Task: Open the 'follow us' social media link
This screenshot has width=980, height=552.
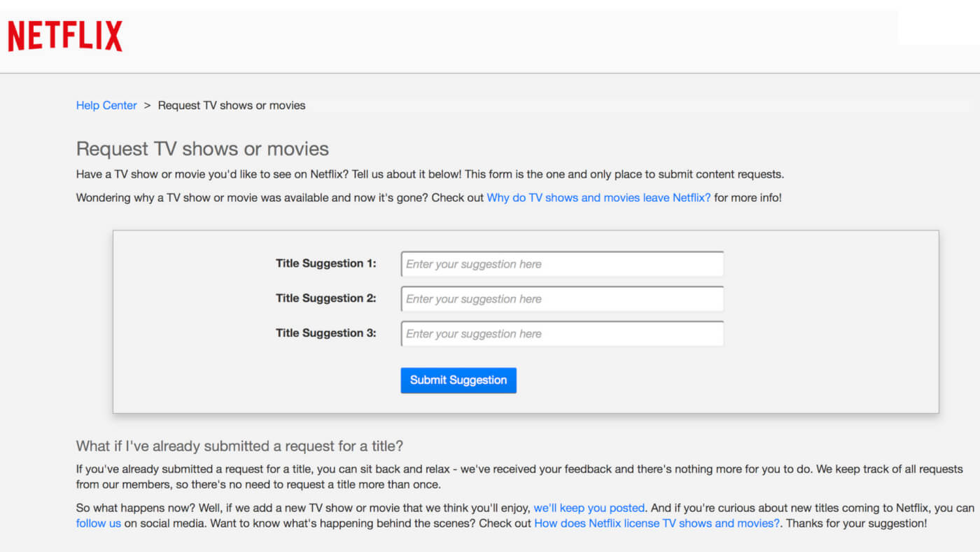Action: 99,523
